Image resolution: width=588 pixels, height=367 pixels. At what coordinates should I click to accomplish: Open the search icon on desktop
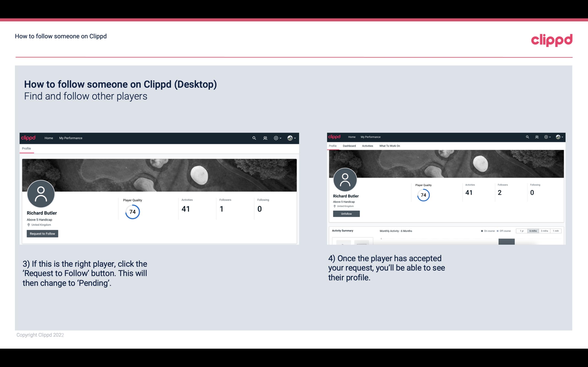point(253,138)
